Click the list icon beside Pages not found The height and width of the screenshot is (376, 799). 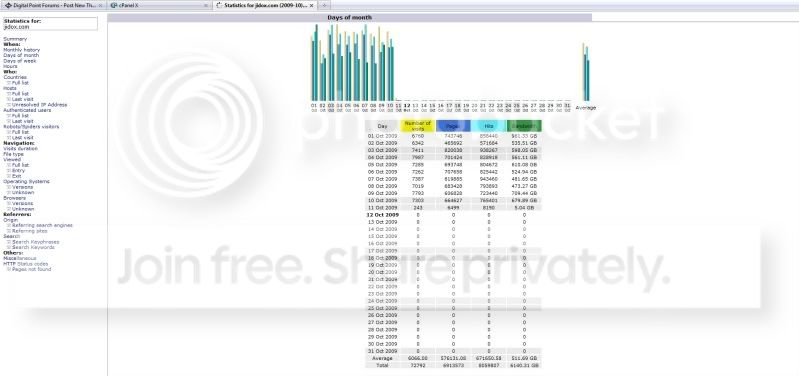(9, 269)
